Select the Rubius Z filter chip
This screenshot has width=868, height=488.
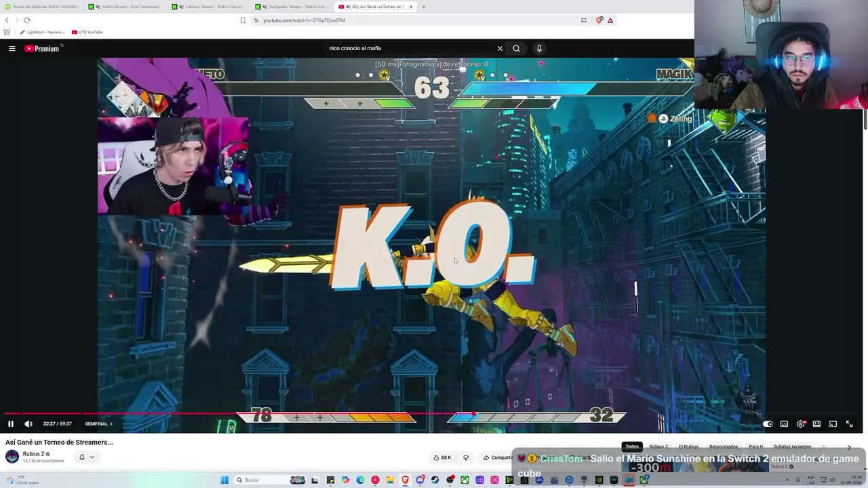658,447
